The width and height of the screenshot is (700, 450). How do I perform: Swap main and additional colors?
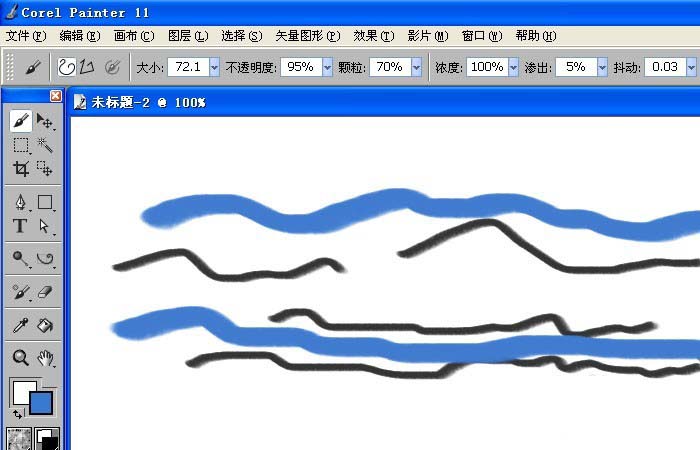coord(17,413)
